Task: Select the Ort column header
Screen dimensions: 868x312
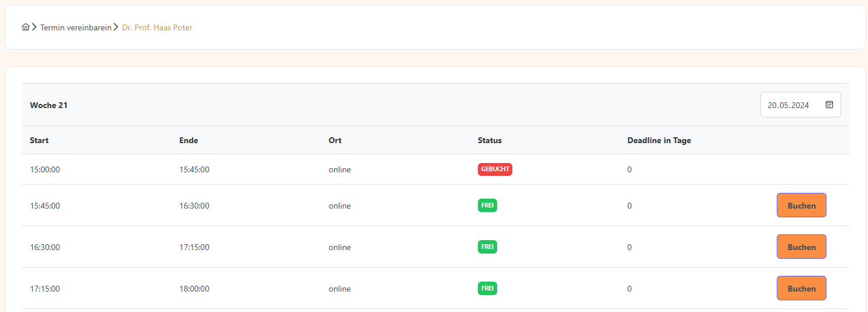Action: (x=335, y=140)
